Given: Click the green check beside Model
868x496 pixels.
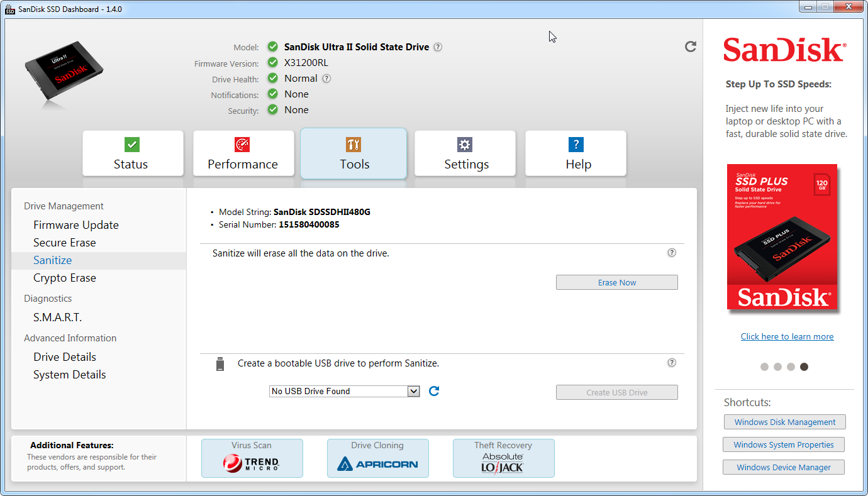Looking at the screenshot, I should point(272,47).
